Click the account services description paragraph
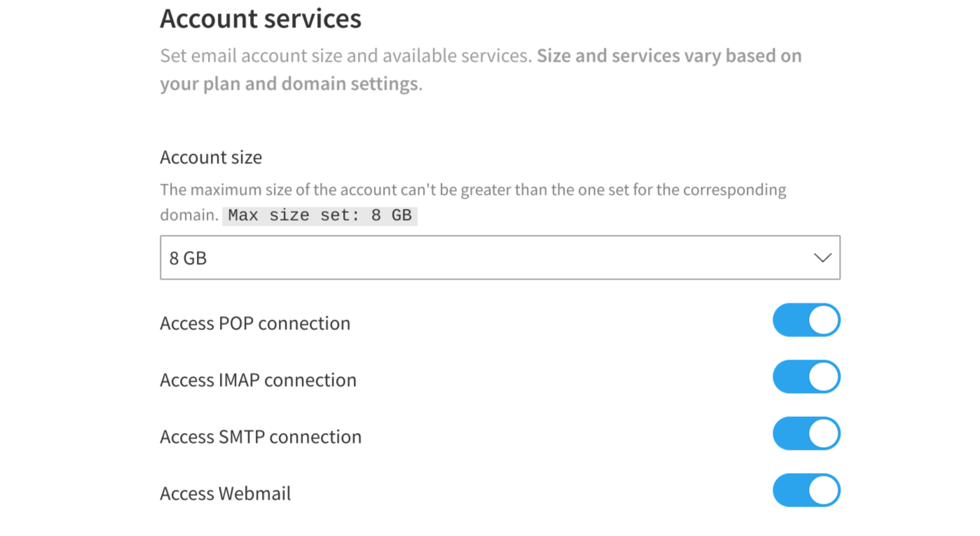This screenshot has height=536, width=980. tap(480, 69)
